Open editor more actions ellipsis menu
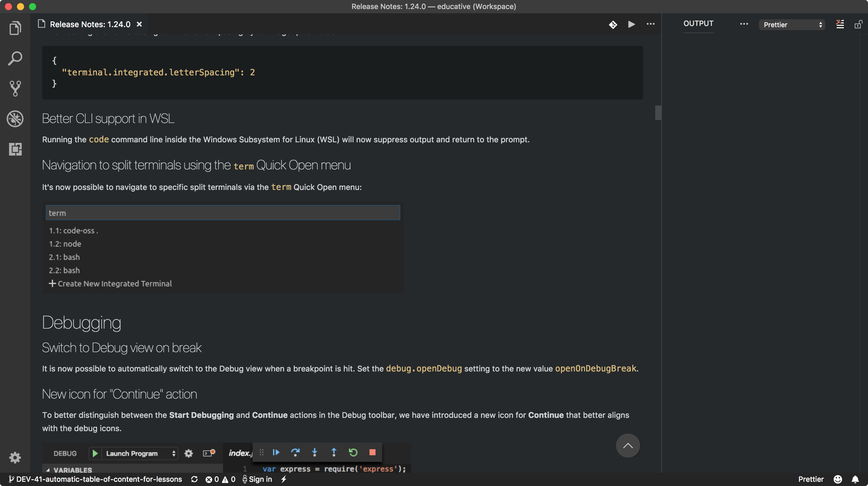The image size is (868, 486). (x=650, y=24)
